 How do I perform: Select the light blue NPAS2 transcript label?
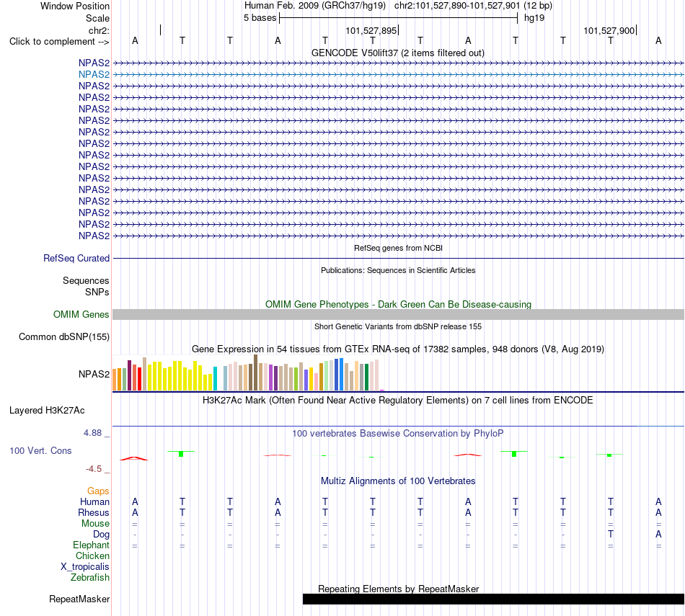(94, 75)
